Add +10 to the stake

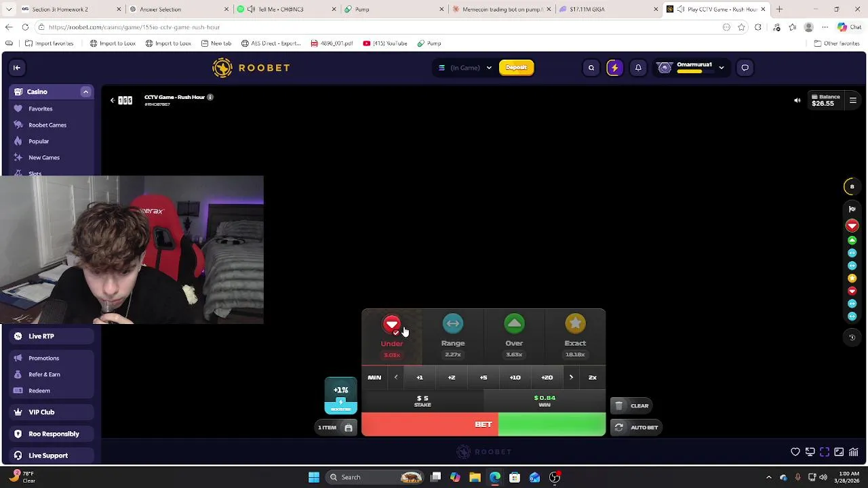(x=515, y=378)
